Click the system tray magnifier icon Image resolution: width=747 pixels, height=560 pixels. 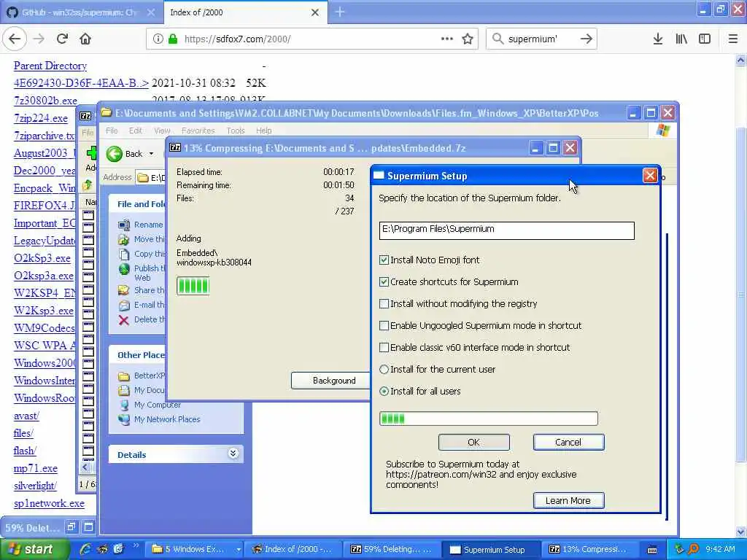pyautogui.click(x=694, y=549)
